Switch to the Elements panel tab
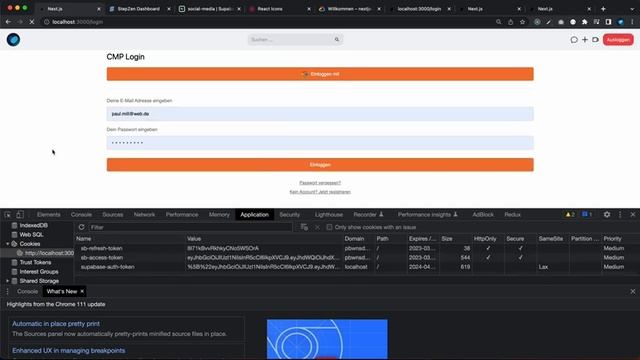This screenshot has height=360, width=640. pyautogui.click(x=49, y=214)
